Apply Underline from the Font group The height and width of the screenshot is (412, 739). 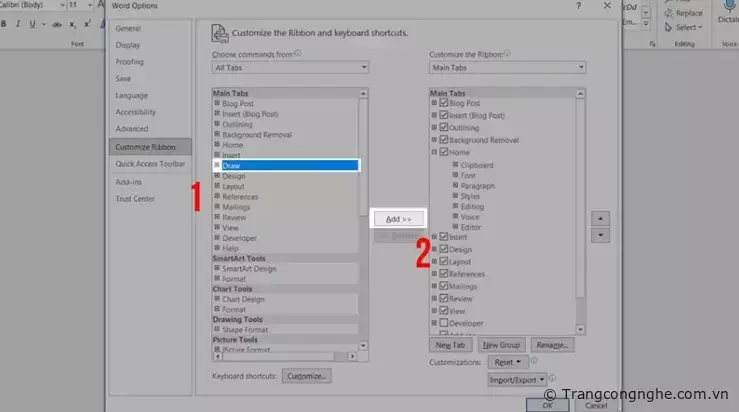point(32,23)
